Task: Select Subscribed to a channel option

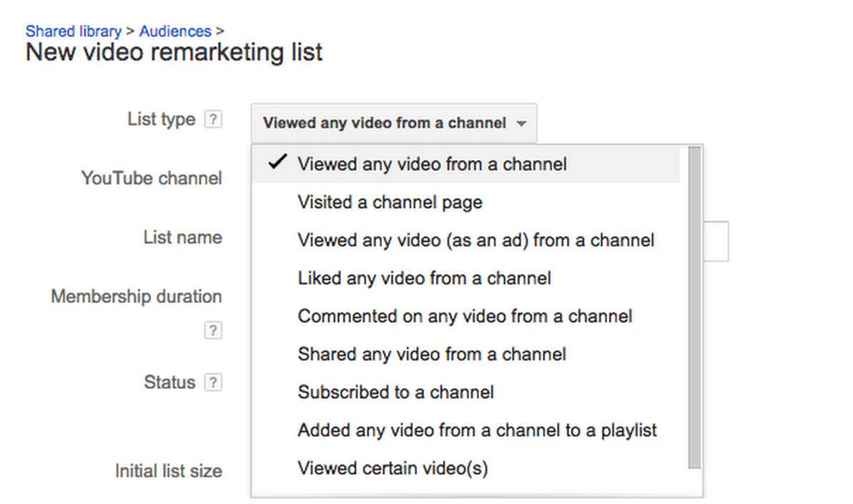Action: pyautogui.click(x=395, y=392)
